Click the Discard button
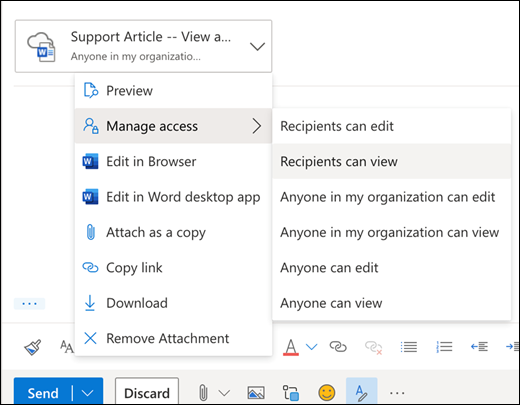This screenshot has width=520, height=405. pyautogui.click(x=147, y=393)
